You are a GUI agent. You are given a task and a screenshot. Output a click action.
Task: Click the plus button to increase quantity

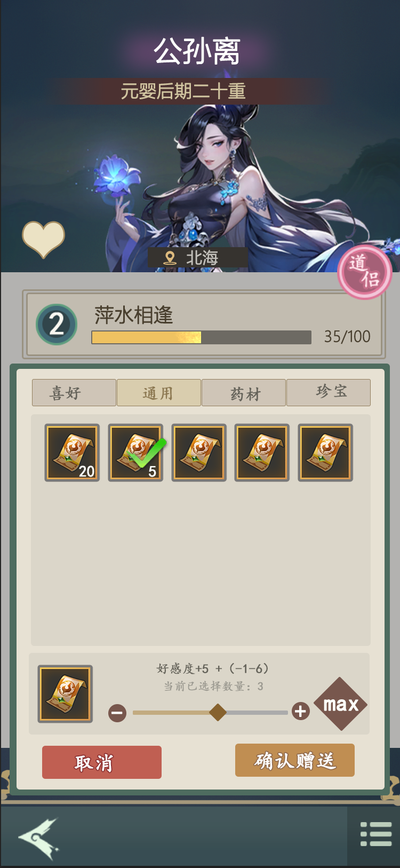(301, 711)
